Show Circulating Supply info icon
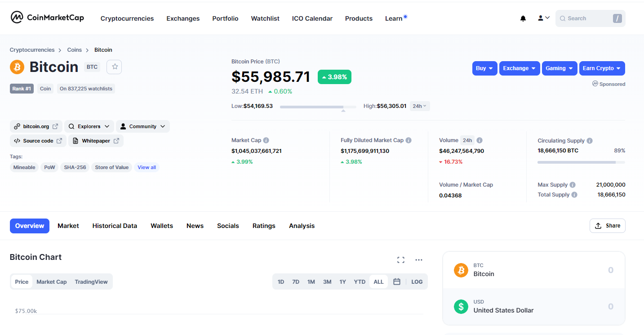644x335 pixels. click(x=590, y=141)
